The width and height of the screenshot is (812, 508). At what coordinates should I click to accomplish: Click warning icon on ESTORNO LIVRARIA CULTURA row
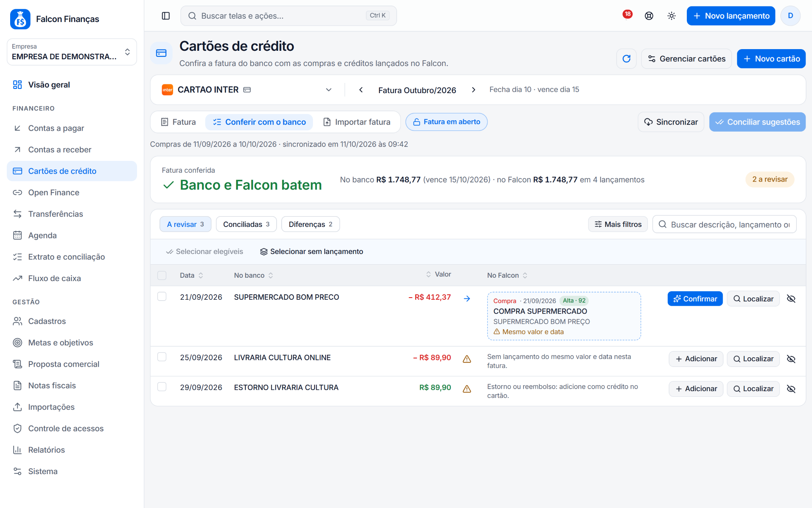[x=467, y=389]
